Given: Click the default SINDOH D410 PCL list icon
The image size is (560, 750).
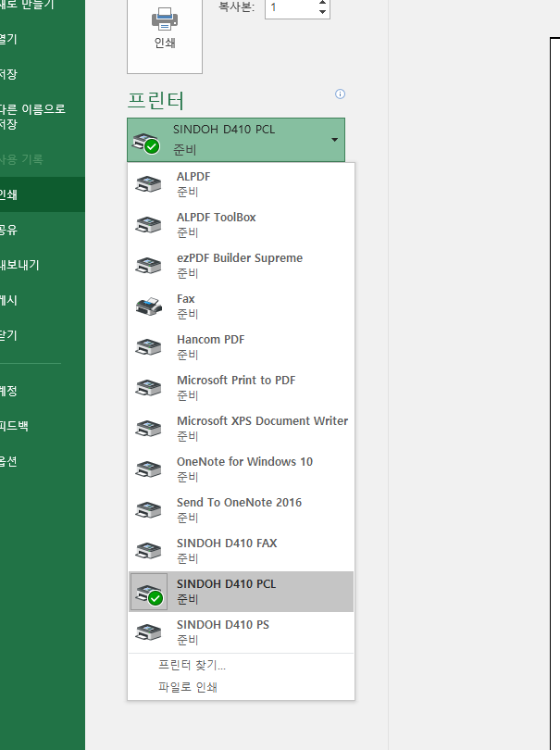Looking at the screenshot, I should (x=149, y=592).
